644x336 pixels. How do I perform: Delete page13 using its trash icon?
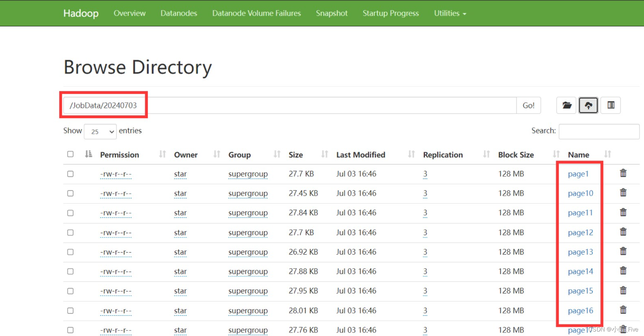[x=623, y=251]
